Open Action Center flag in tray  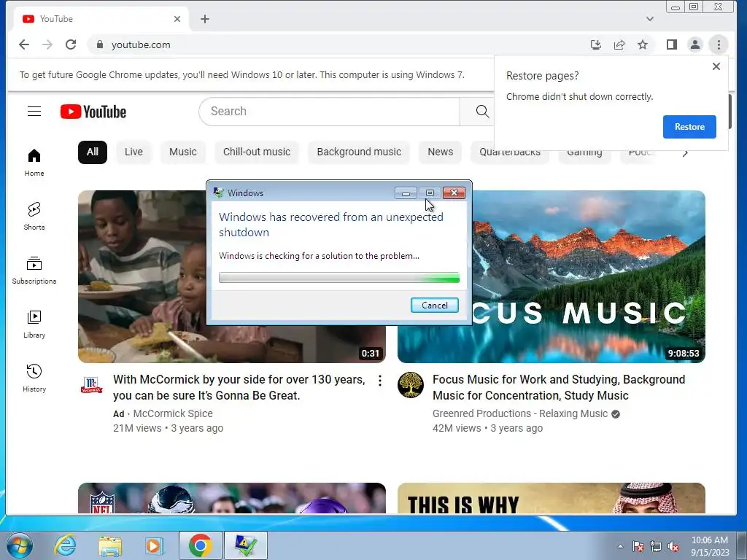(x=638, y=546)
